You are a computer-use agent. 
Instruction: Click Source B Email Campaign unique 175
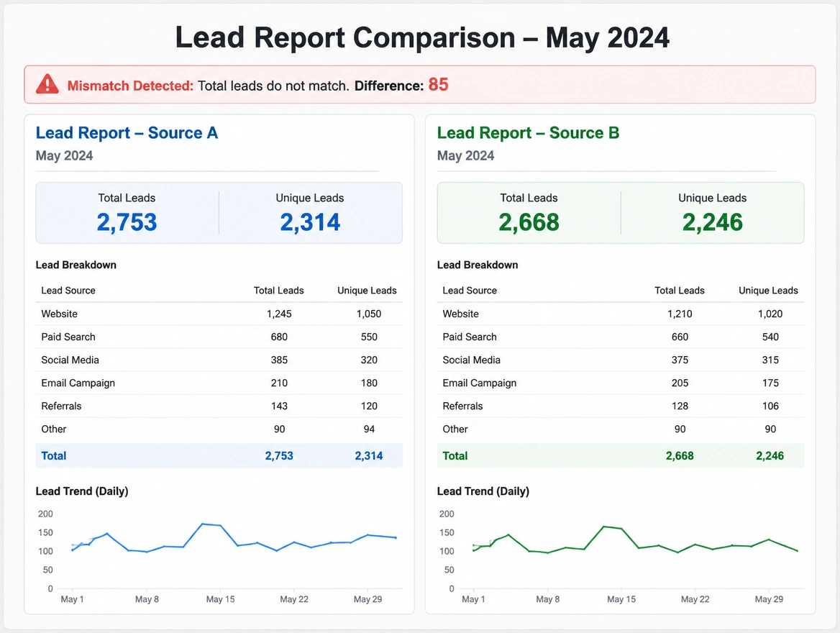770,383
